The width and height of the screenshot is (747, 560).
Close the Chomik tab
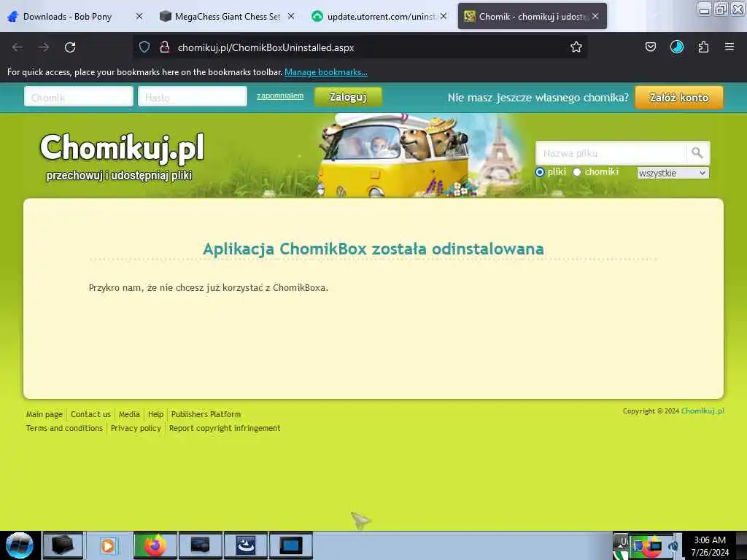coord(595,16)
